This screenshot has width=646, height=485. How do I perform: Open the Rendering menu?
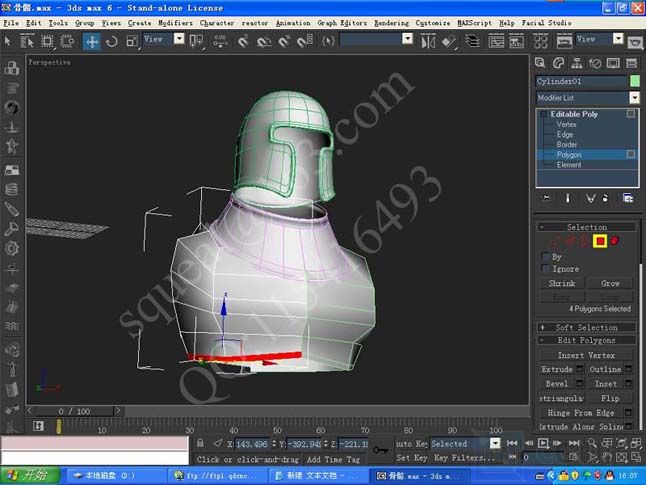[391, 23]
